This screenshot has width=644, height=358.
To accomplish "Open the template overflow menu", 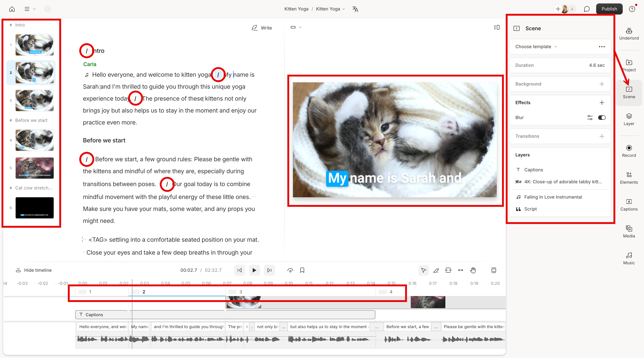I will (602, 46).
